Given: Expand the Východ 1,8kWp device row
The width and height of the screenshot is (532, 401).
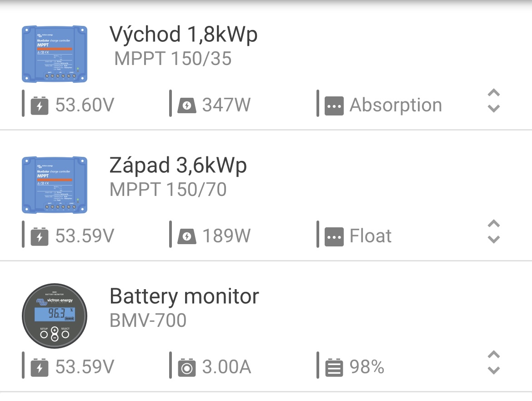Looking at the screenshot, I should [x=493, y=100].
